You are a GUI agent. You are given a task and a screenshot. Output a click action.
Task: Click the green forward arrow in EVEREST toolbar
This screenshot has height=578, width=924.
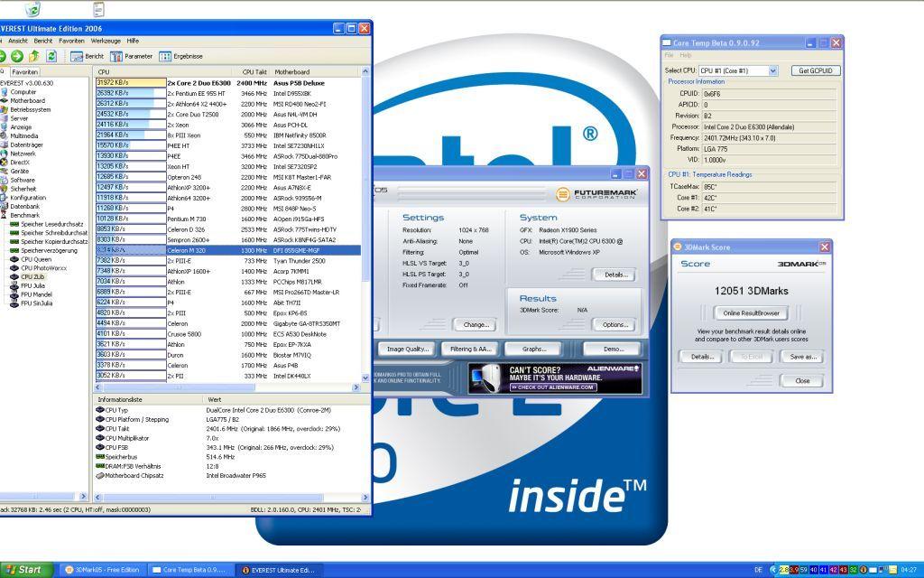point(17,56)
